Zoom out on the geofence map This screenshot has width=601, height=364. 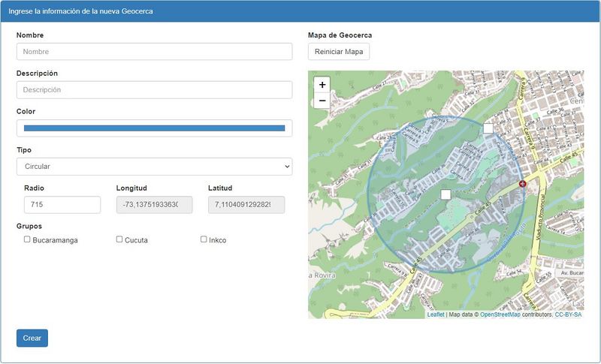322,101
